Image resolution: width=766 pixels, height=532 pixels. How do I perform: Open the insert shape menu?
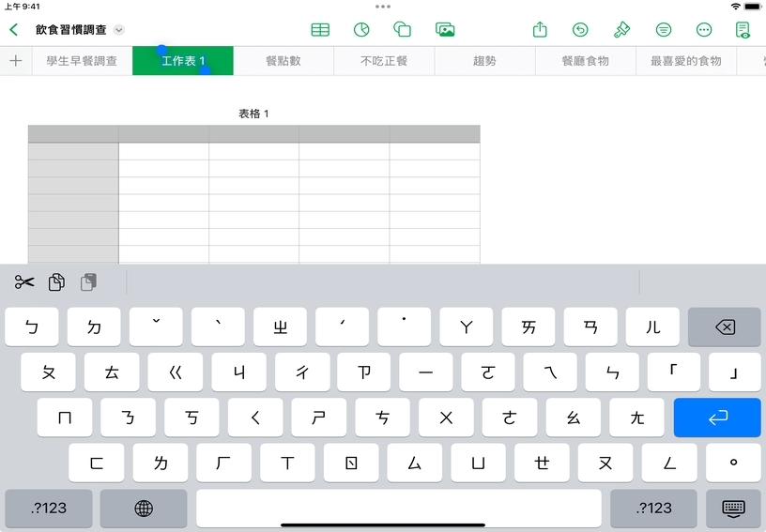click(x=403, y=30)
